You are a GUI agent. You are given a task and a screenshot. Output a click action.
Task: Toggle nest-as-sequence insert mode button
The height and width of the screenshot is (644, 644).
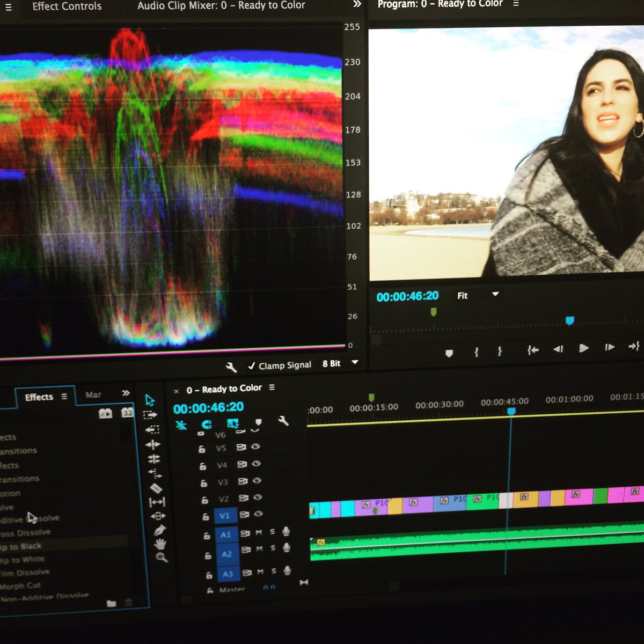tap(181, 425)
